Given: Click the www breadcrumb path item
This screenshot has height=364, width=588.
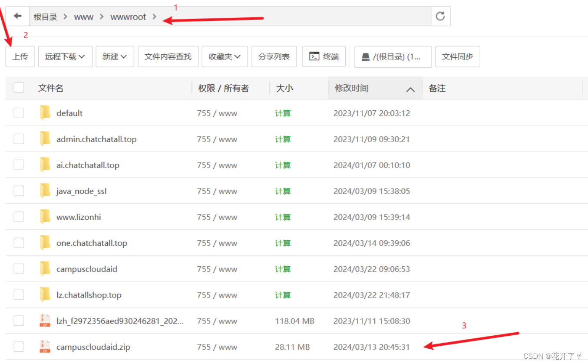Looking at the screenshot, I should coord(84,17).
